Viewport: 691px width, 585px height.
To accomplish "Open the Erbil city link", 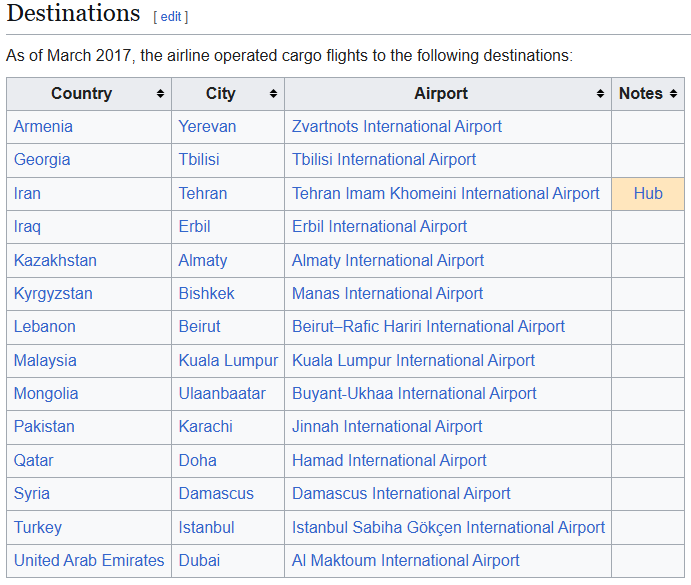I will click(x=194, y=227).
